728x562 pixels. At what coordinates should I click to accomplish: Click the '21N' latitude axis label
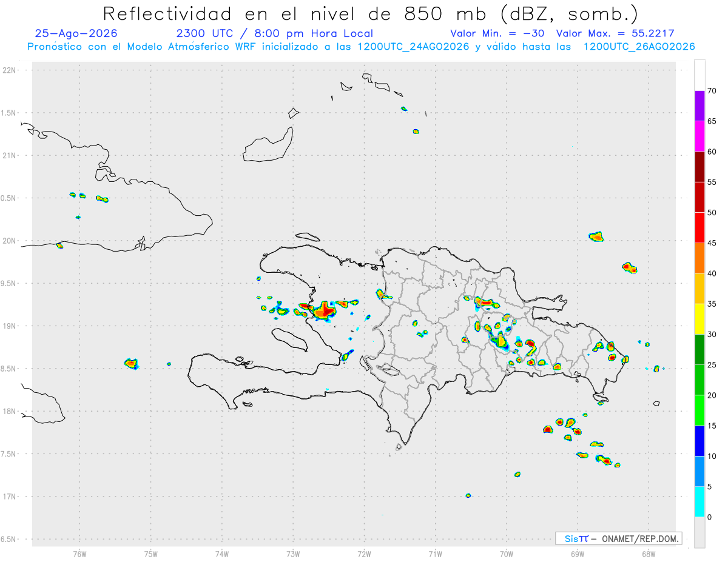coord(10,156)
